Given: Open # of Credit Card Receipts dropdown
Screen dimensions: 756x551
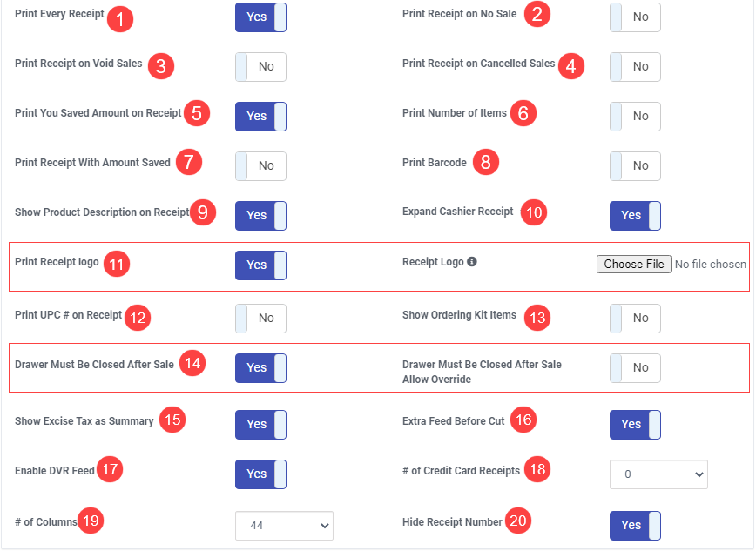Looking at the screenshot, I should click(658, 474).
